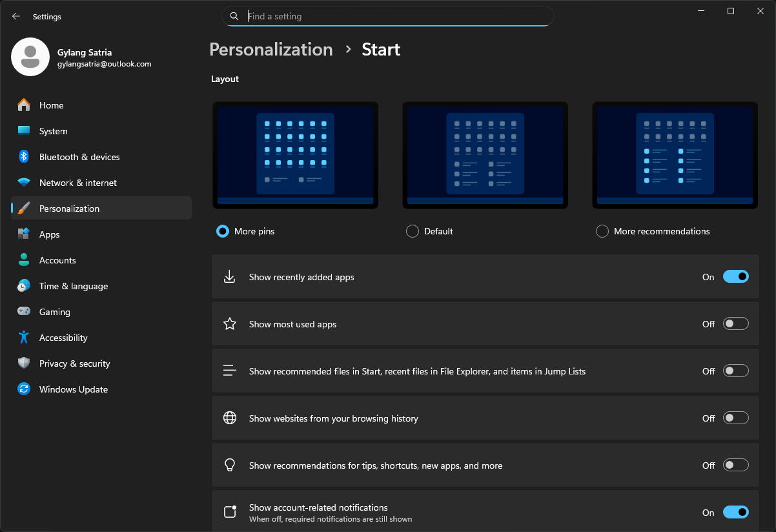Choose More recommendations layout option
Viewport: 776px width, 532px height.
pyautogui.click(x=602, y=231)
